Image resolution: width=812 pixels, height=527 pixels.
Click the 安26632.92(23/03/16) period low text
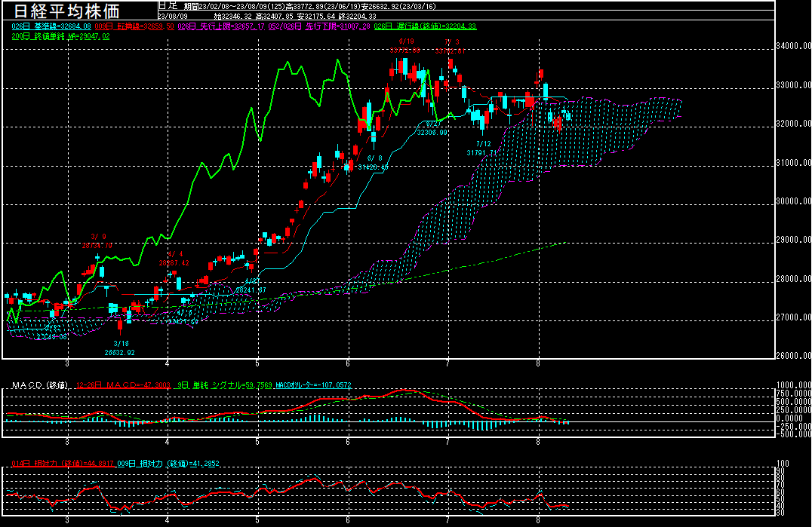click(398, 6)
